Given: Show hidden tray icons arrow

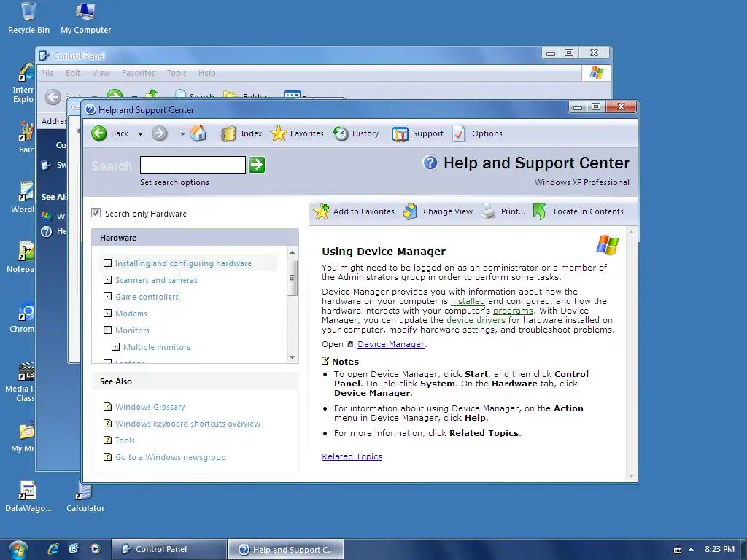Looking at the screenshot, I should 692,549.
